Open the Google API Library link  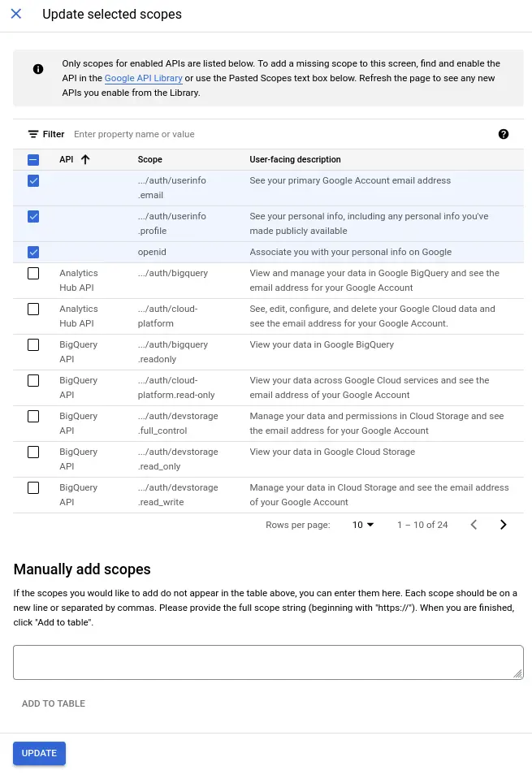pyautogui.click(x=143, y=78)
